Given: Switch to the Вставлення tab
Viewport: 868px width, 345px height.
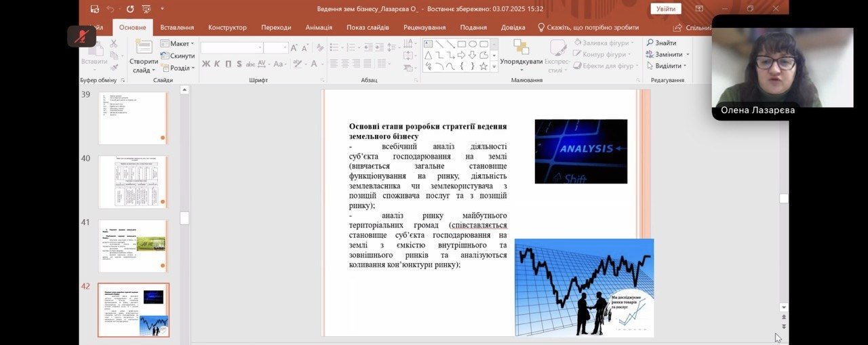Looking at the screenshot, I should coord(177,28).
